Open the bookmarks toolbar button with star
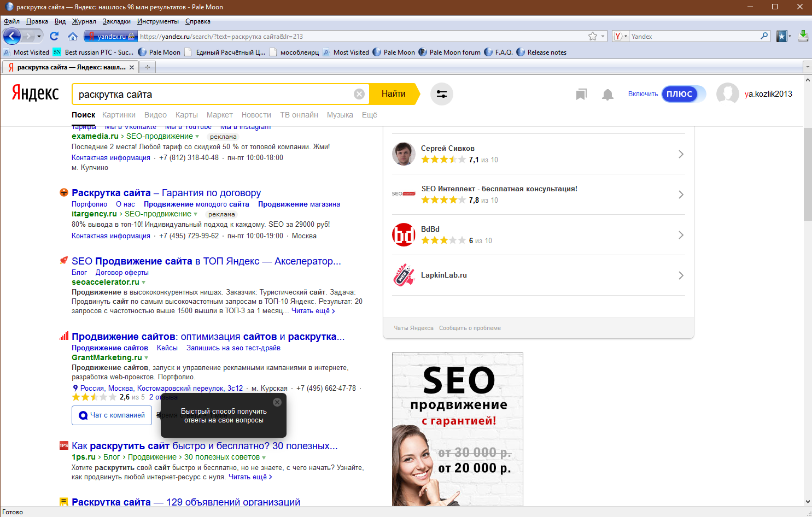This screenshot has width=812, height=517. coord(782,36)
